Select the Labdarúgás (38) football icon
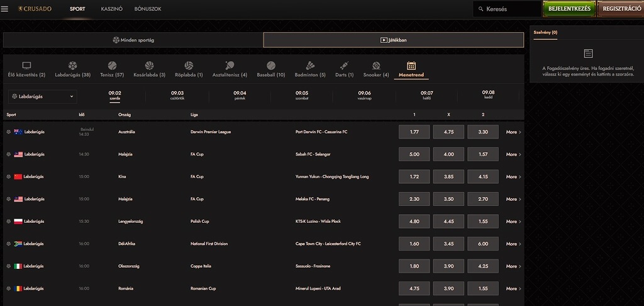Viewport: 644px width, 306px height. point(73,65)
